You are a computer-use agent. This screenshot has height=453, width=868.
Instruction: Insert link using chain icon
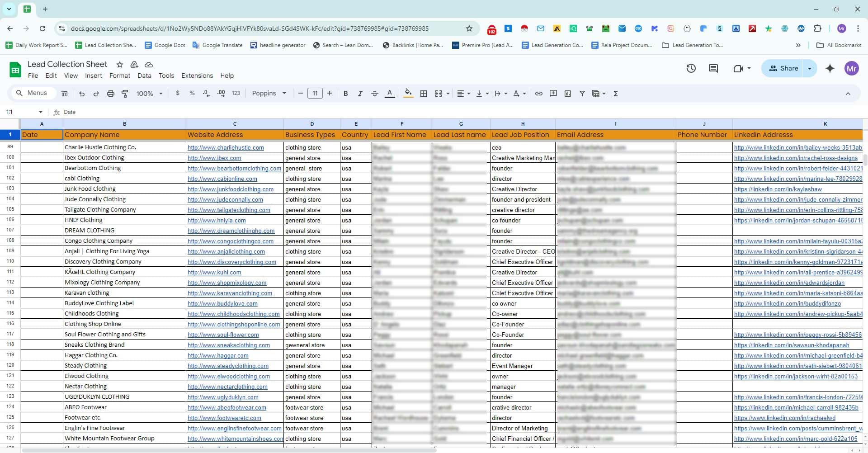tap(538, 94)
